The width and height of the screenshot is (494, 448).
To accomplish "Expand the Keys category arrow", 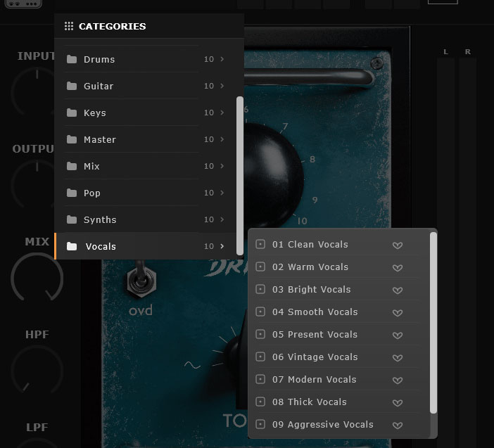I will [222, 113].
